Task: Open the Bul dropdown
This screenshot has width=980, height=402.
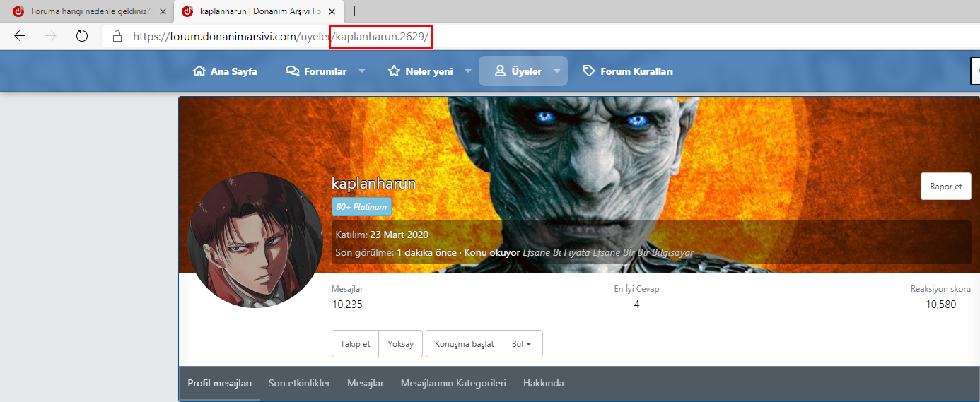Action: click(x=523, y=344)
